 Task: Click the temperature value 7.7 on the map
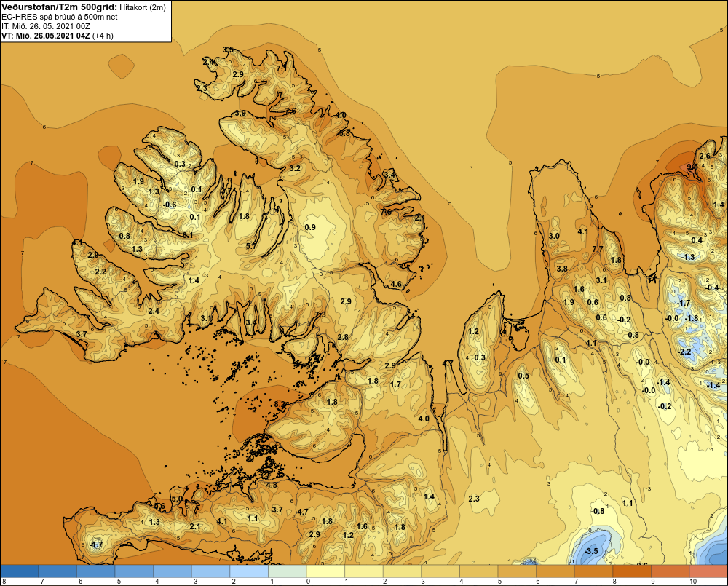coord(598,249)
